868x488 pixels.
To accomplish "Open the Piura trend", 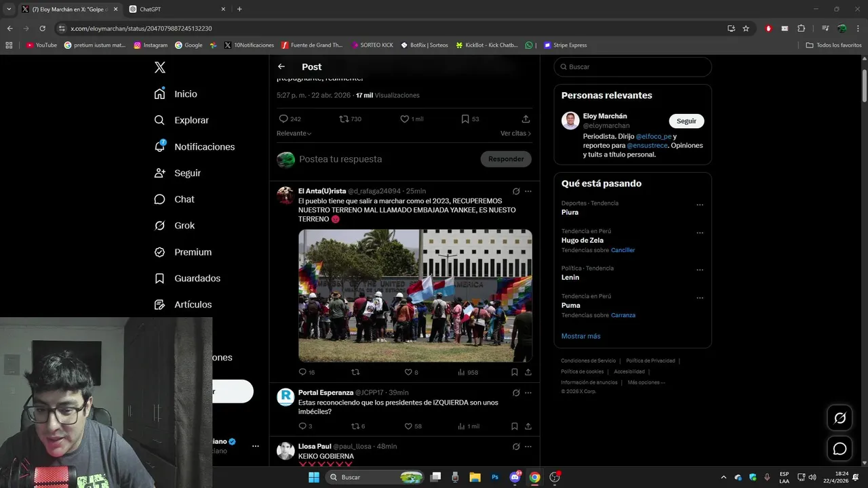I will pos(570,212).
